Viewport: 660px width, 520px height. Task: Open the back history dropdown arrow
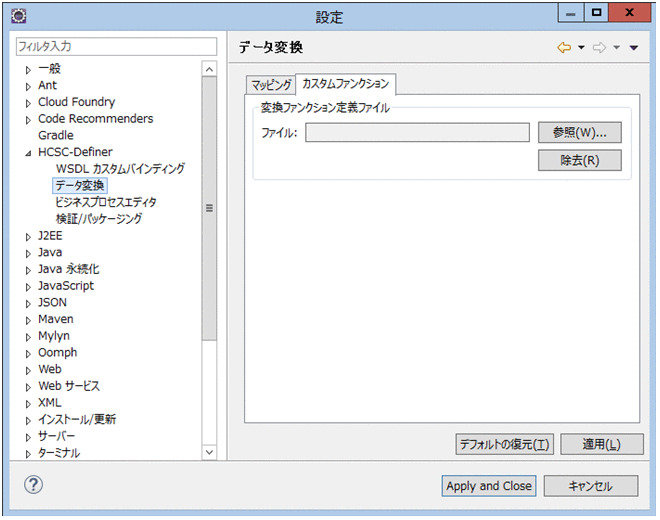[x=581, y=48]
